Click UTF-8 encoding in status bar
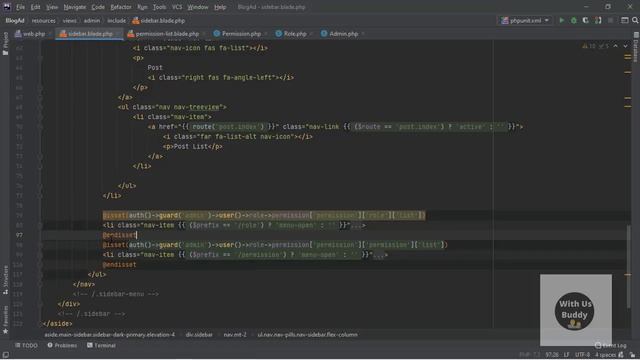The image size is (640, 360). click(582, 355)
